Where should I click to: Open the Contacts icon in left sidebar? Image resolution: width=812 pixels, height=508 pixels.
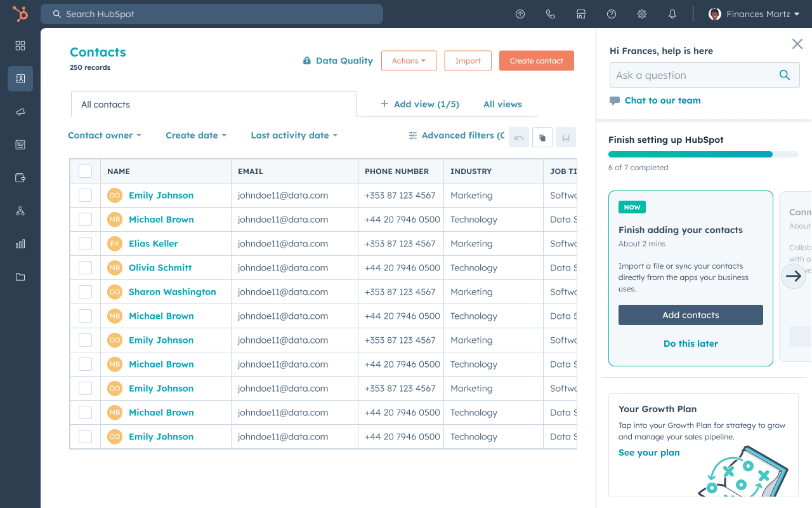click(x=20, y=79)
